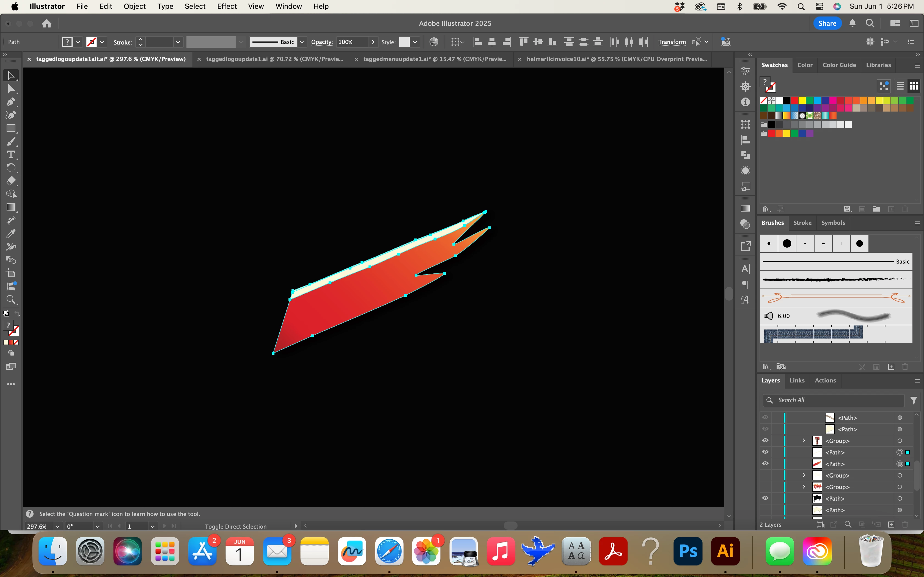This screenshot has height=577, width=924.
Task: Select the Zoom tool in toolbar
Action: (11, 299)
